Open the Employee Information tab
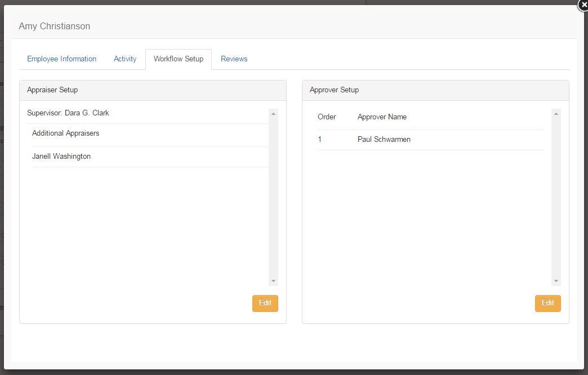 pyautogui.click(x=61, y=59)
